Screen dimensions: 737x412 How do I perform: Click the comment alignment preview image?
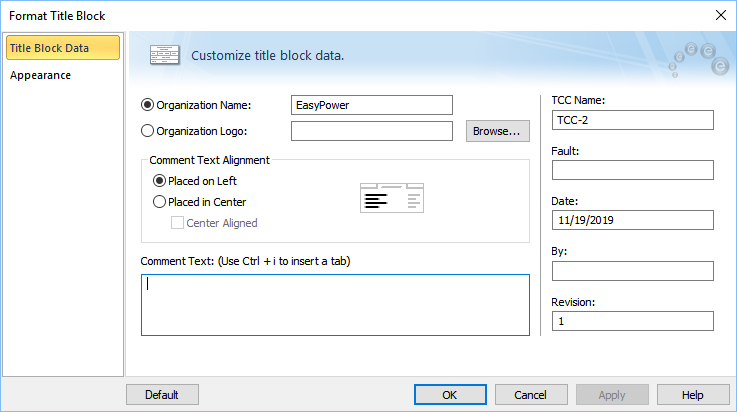coord(392,198)
